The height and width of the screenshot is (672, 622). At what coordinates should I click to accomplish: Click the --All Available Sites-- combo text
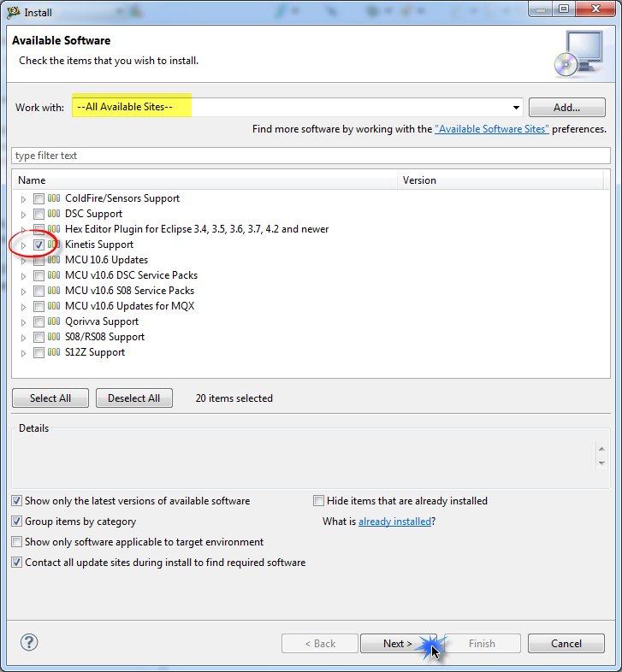[125, 107]
